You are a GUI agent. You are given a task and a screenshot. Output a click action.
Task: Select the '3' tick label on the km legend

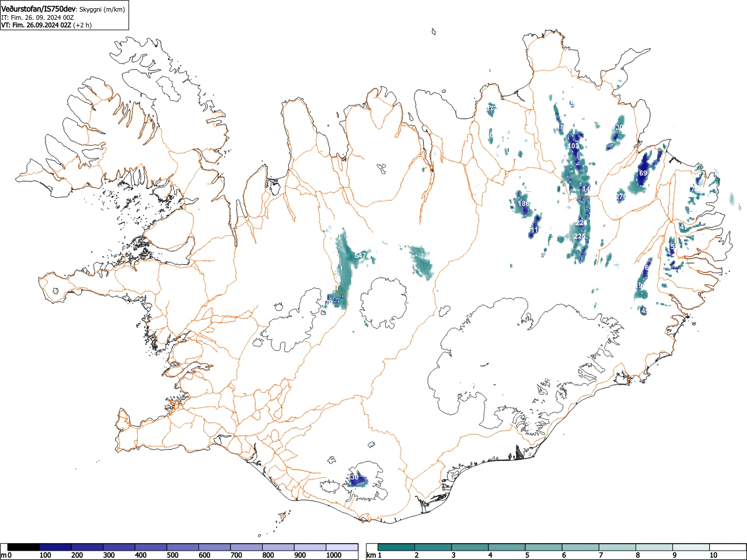tap(453, 555)
